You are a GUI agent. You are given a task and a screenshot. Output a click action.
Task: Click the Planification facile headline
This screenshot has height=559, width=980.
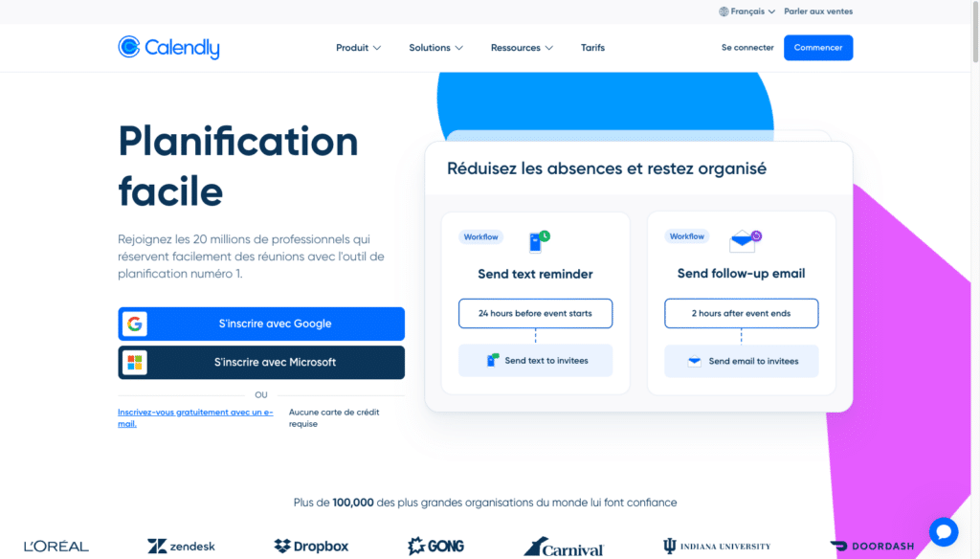(238, 166)
